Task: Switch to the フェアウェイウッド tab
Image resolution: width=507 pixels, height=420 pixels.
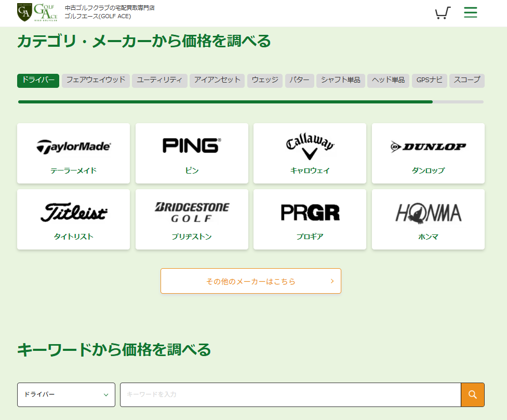Action: [x=96, y=80]
